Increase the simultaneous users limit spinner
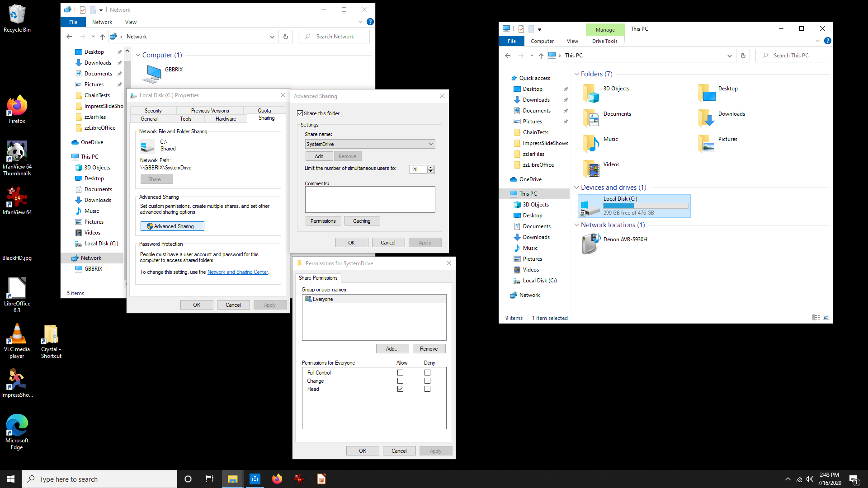 tap(431, 167)
